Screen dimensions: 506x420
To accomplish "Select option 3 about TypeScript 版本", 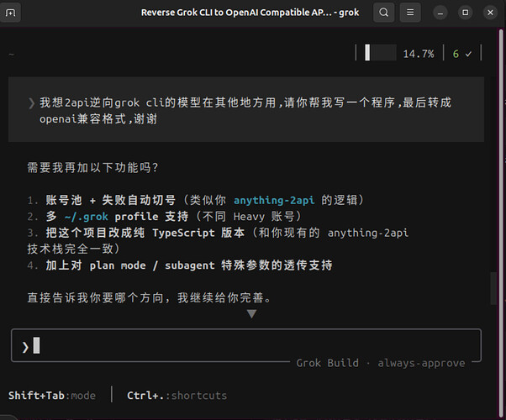I will coord(218,240).
